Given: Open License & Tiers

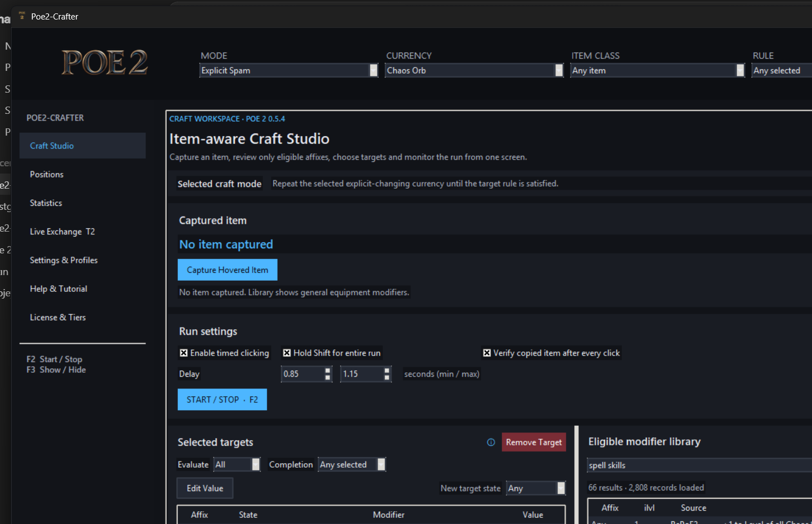Looking at the screenshot, I should tap(83, 317).
